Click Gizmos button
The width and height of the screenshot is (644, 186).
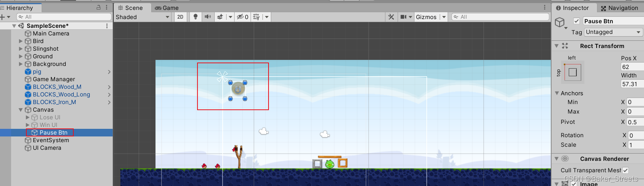tap(426, 17)
